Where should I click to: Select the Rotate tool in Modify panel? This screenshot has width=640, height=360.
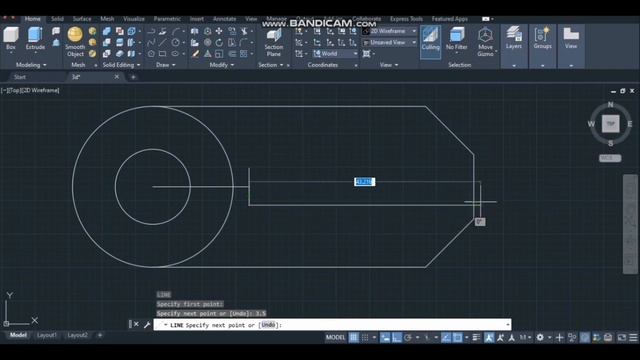coord(219,42)
